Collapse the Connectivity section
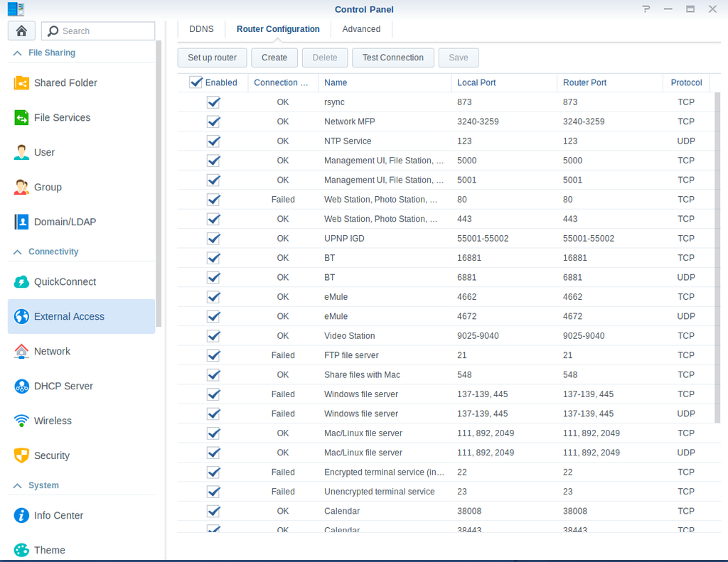The width and height of the screenshot is (728, 562). pos(17,252)
